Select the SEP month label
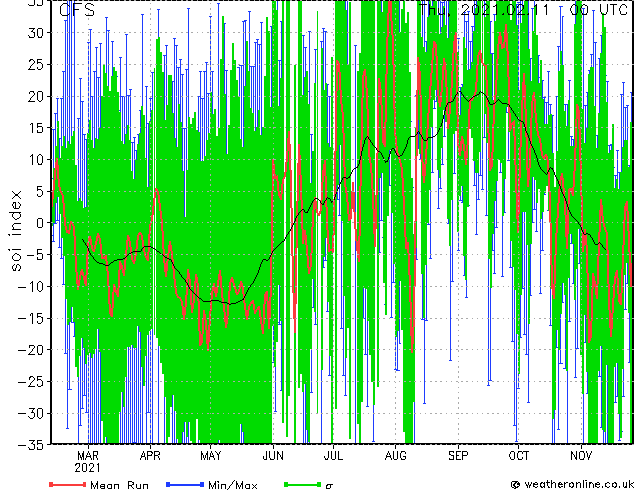 pyautogui.click(x=458, y=456)
